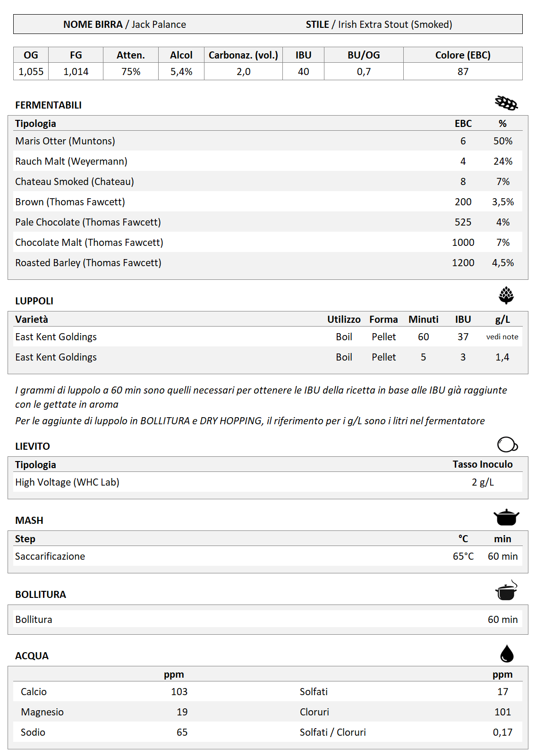Click the Saccarificazione mash step row

tap(50, 556)
